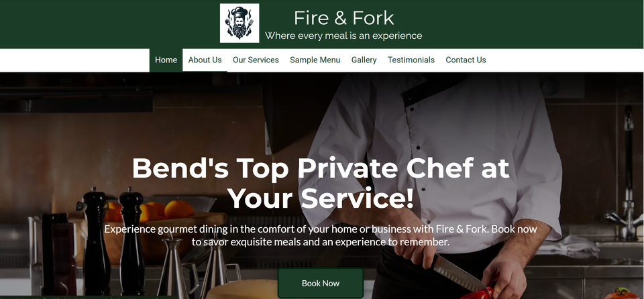
Task: Click the Fire & Fork site title
Action: pos(343,18)
